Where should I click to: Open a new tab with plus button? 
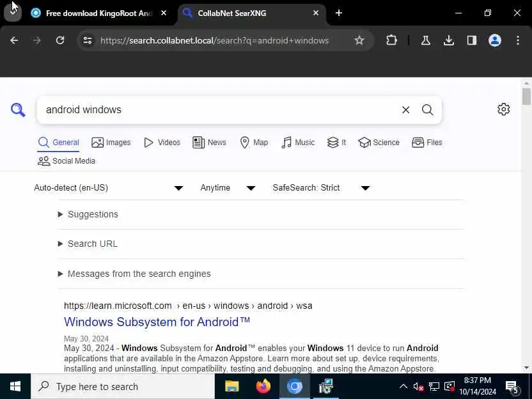(339, 13)
